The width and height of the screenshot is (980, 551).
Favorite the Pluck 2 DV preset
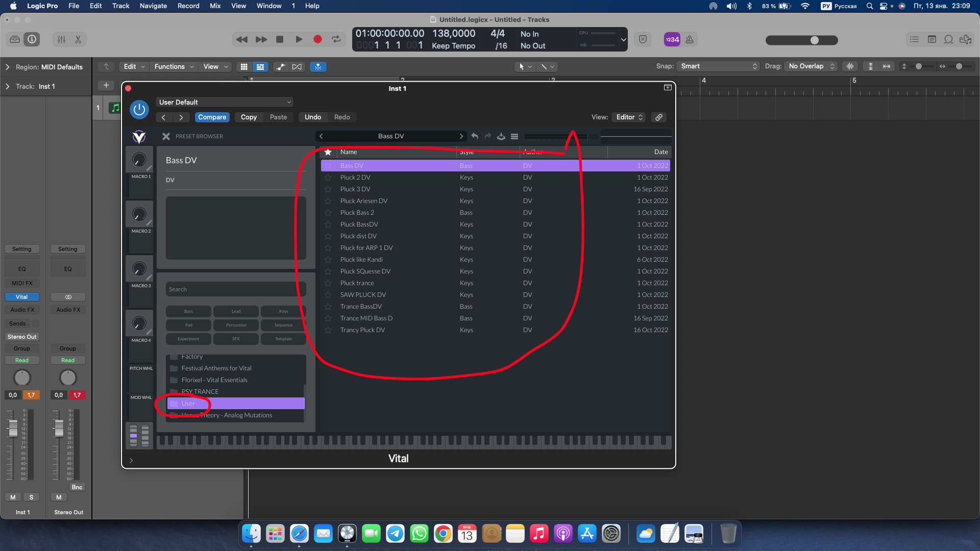328,178
